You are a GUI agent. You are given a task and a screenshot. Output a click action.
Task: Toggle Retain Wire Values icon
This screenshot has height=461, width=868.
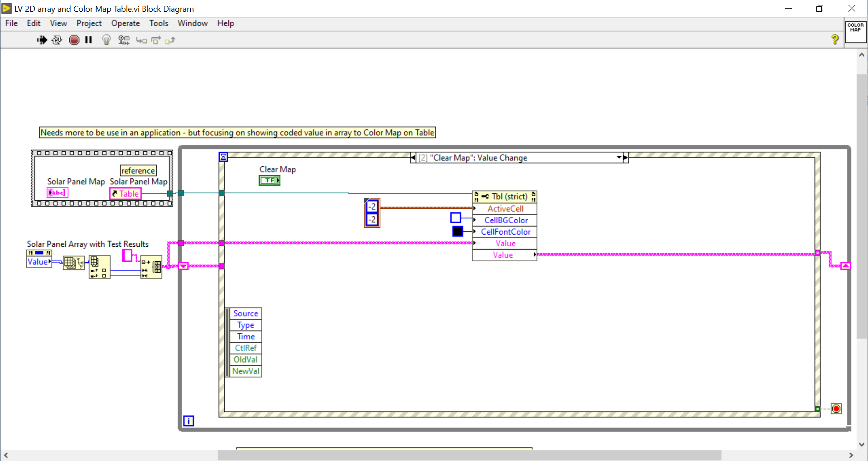tap(124, 40)
